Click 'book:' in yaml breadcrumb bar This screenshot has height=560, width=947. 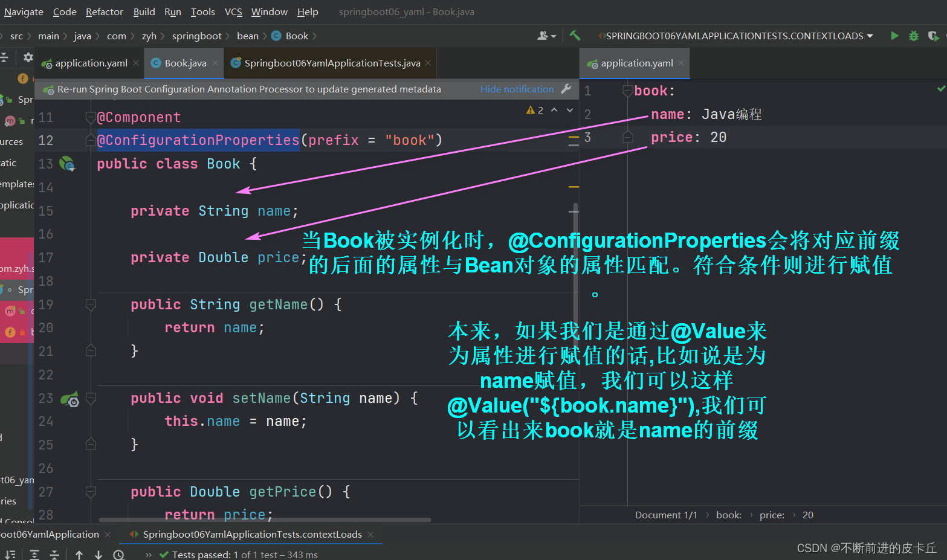[x=729, y=515]
